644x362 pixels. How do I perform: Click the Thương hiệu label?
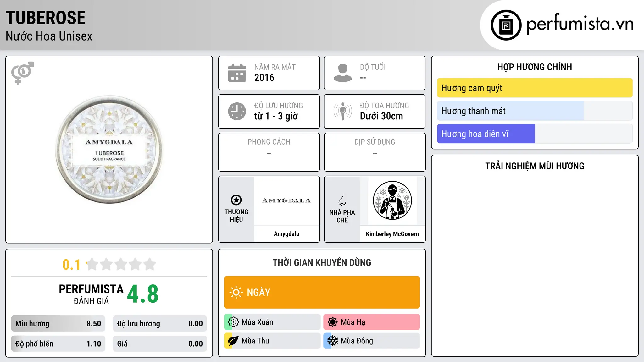click(x=236, y=216)
